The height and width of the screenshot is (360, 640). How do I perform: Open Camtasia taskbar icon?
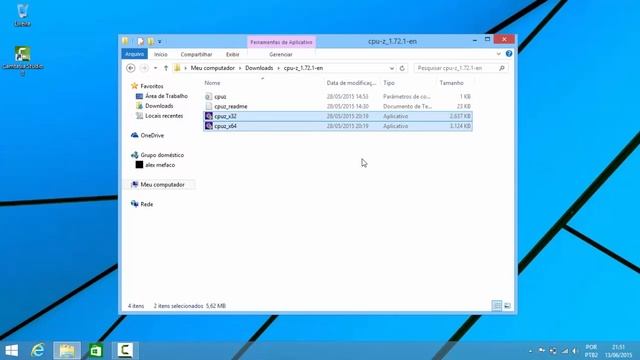click(x=125, y=350)
